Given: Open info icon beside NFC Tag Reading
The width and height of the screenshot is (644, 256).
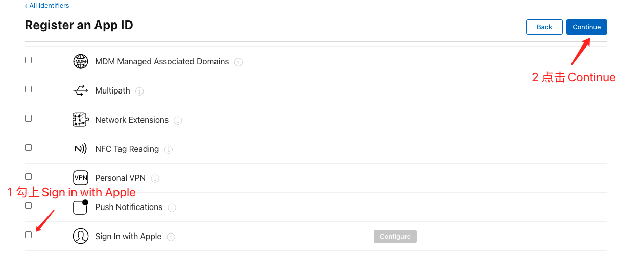Looking at the screenshot, I should coord(169,150).
